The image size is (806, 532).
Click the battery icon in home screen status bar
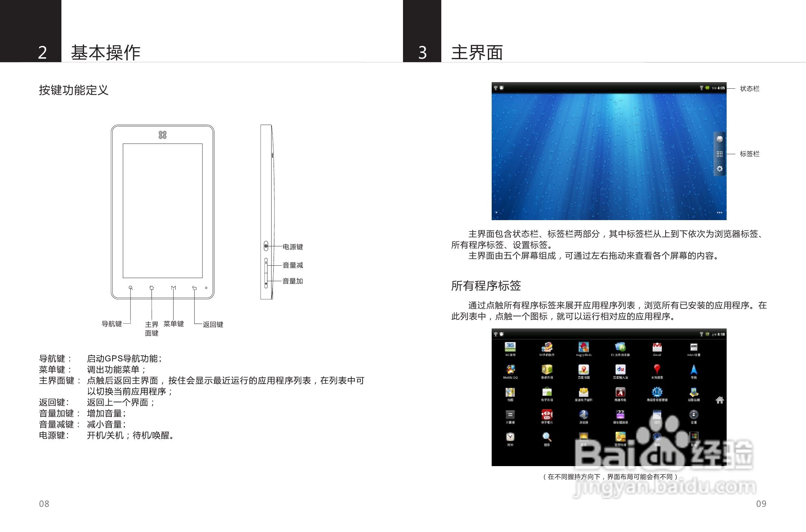pyautogui.click(x=707, y=88)
